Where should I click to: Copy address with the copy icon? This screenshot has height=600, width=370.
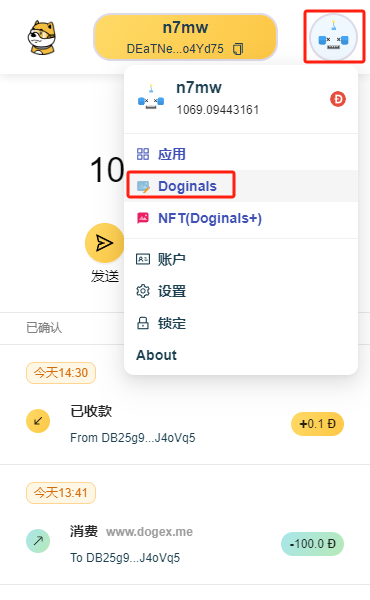click(238, 49)
